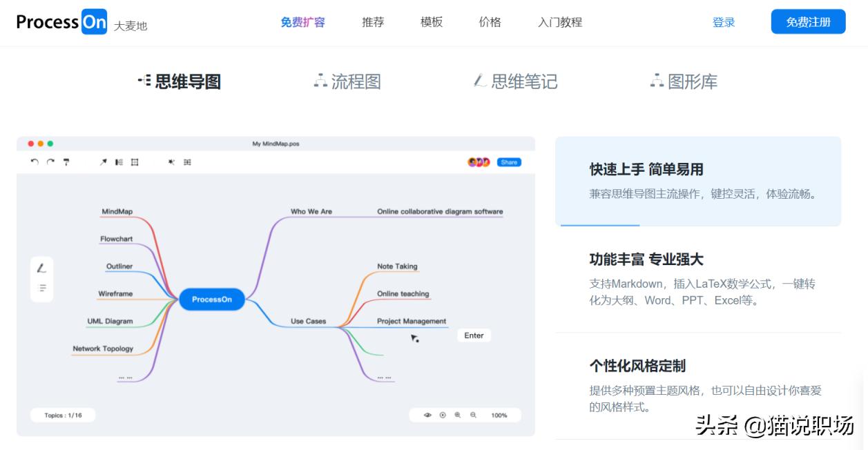Image resolution: width=868 pixels, height=450 pixels.
Task: Click the Share button in the editor window
Action: [x=509, y=162]
